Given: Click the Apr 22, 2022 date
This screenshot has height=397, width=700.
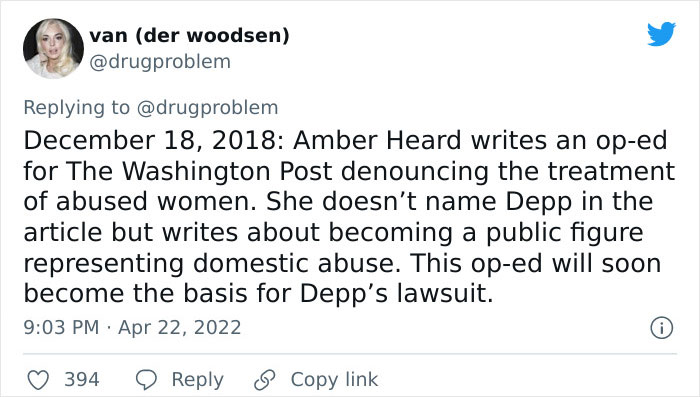Looking at the screenshot, I should [179, 327].
